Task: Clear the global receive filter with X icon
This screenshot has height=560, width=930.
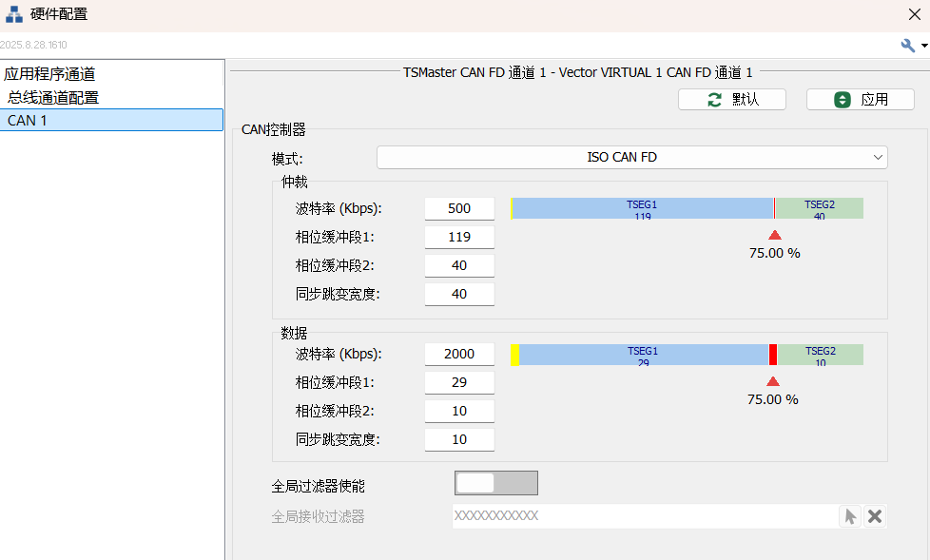Action: point(875,516)
